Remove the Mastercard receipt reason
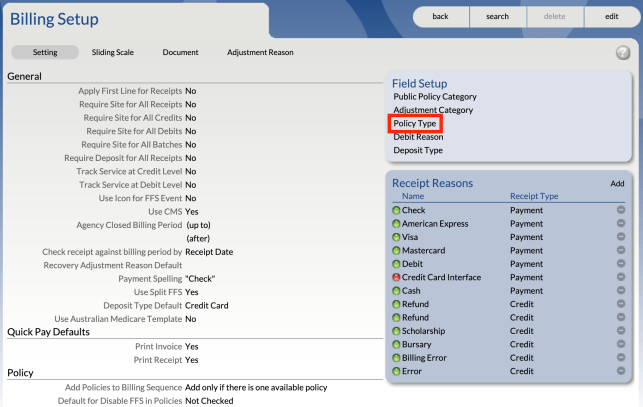Screen dimensions: 643x407 [621, 250]
